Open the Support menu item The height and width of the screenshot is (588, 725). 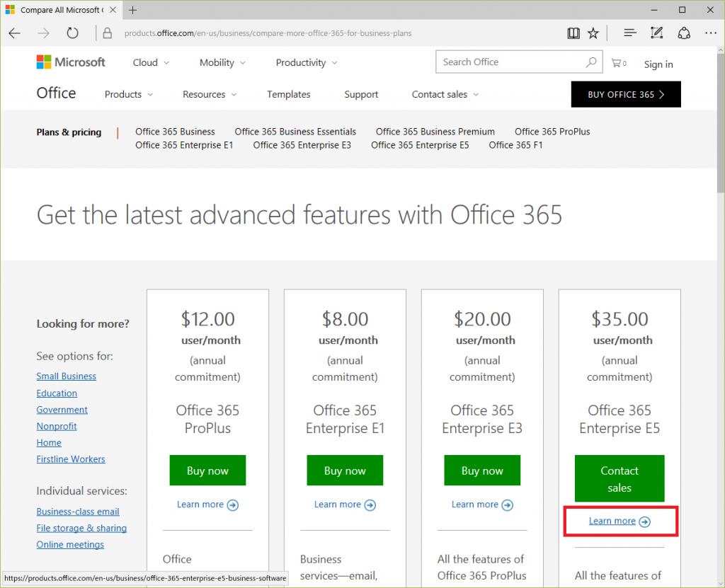(x=361, y=94)
